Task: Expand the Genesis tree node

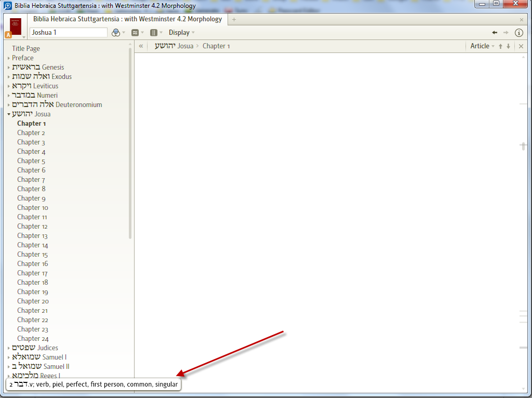Action: pos(9,68)
